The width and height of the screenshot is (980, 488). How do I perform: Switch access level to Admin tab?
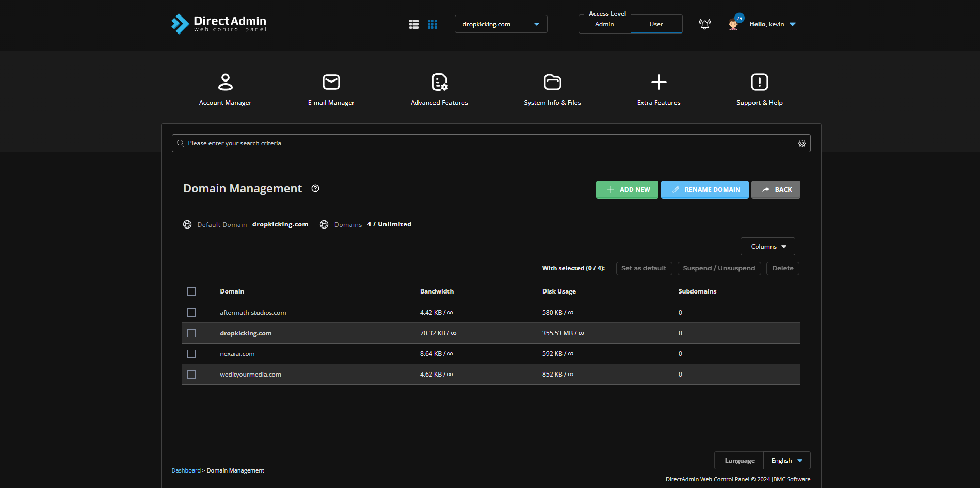(x=604, y=24)
